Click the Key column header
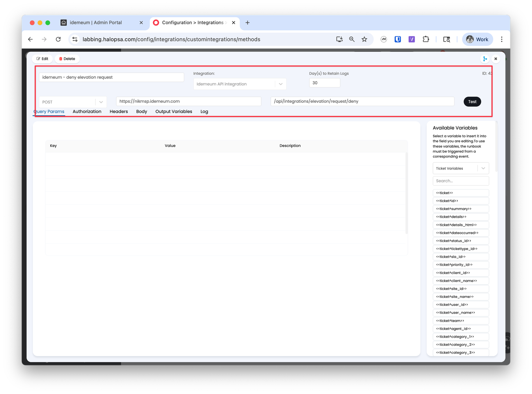 (53, 146)
